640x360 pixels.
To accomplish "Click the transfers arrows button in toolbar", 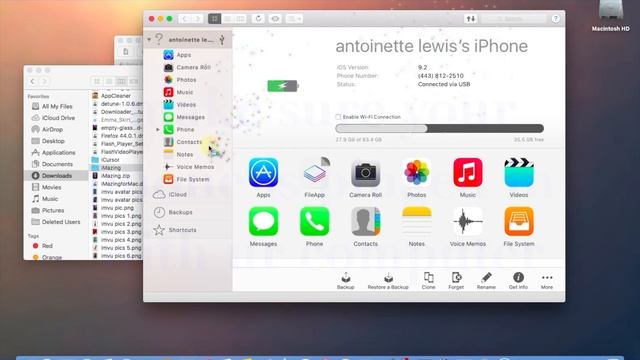I will (471, 19).
